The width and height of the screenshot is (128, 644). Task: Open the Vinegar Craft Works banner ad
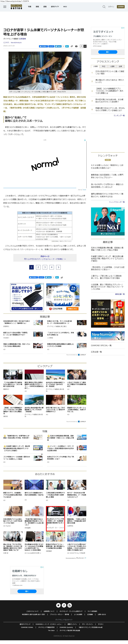(108, 313)
